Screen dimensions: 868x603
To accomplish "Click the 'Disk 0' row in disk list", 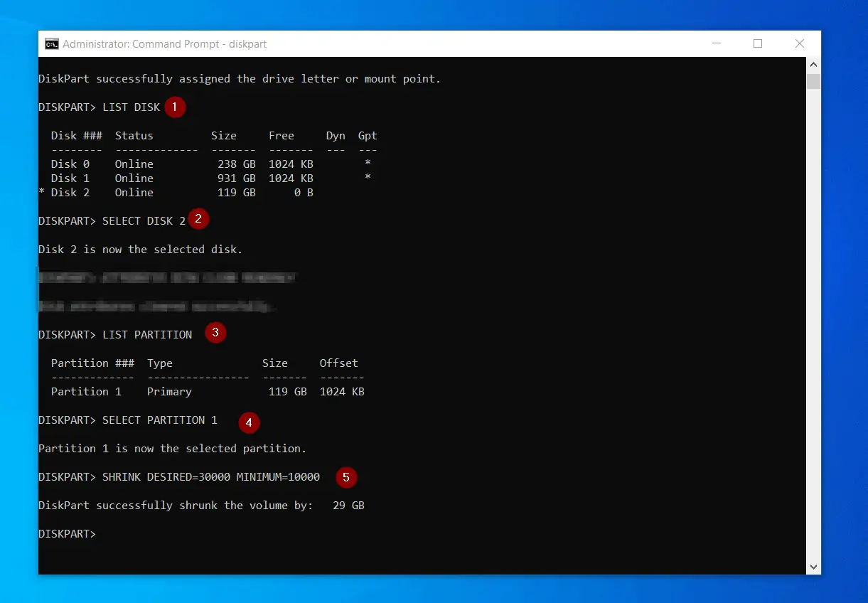I will tap(211, 164).
